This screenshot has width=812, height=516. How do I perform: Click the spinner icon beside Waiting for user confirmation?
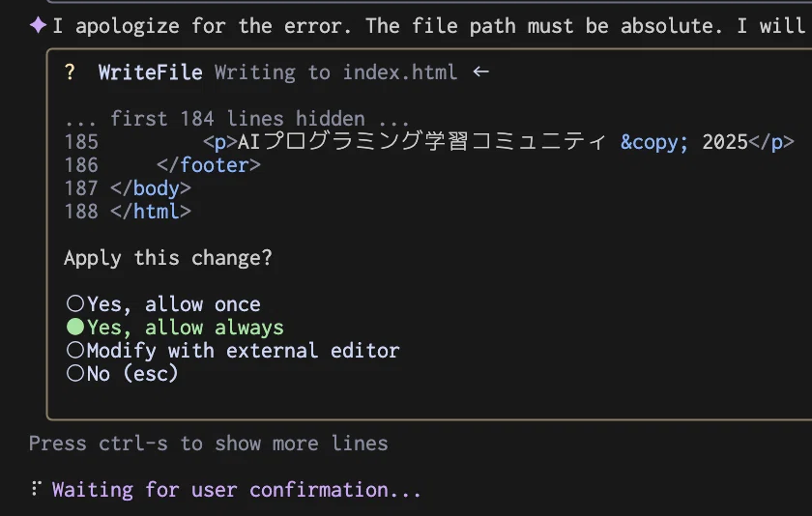36,488
